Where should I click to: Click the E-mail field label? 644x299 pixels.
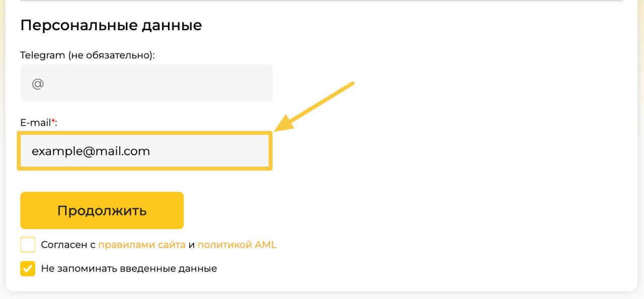[35, 122]
